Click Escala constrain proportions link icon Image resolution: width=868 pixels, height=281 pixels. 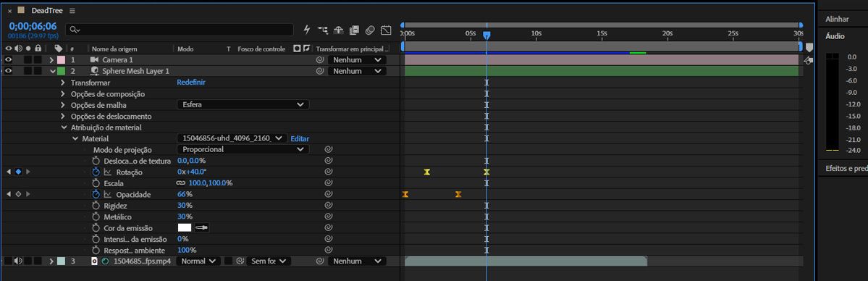pyautogui.click(x=181, y=183)
